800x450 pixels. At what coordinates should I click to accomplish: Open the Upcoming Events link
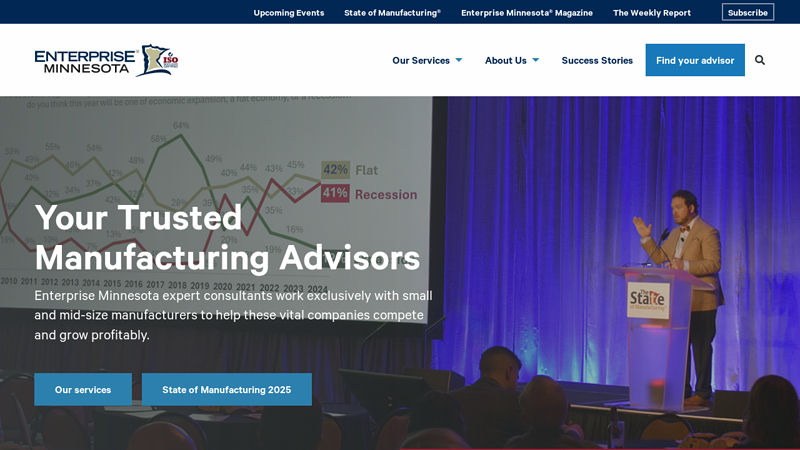(288, 12)
